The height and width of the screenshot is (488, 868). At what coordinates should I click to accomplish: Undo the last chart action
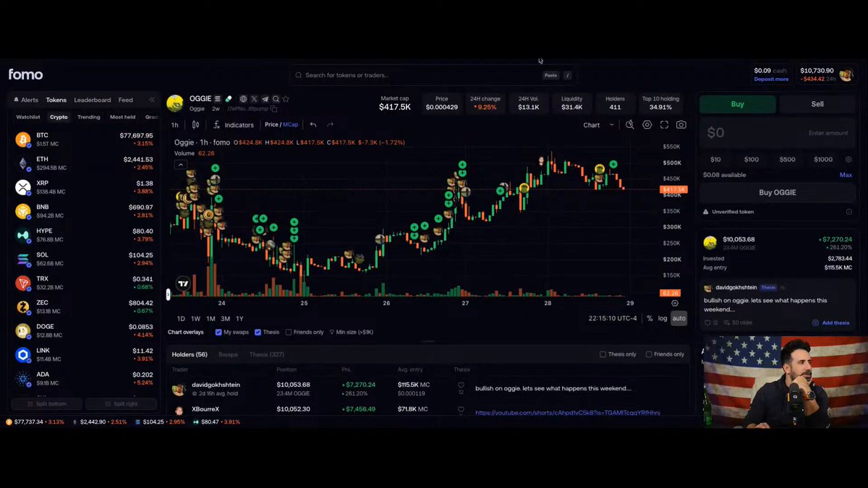coord(313,124)
